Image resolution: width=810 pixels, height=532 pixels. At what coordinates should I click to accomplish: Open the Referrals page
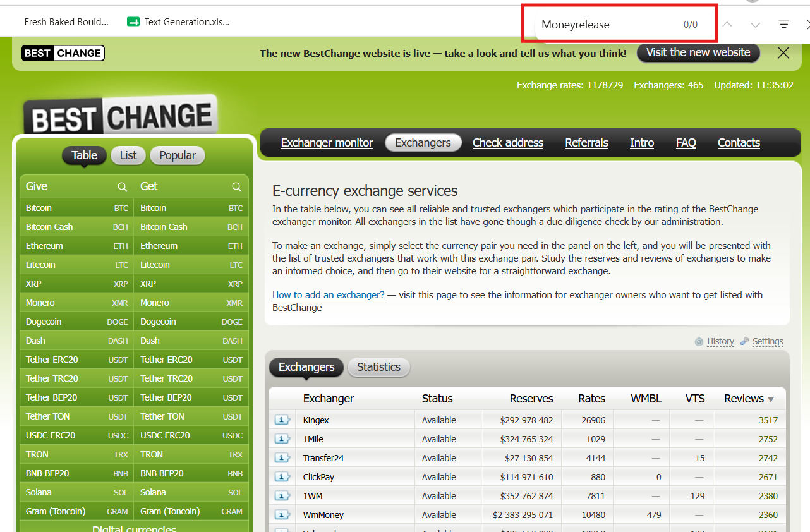click(x=586, y=143)
